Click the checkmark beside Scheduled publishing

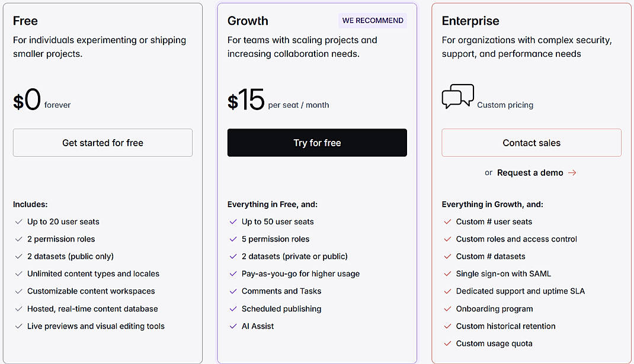pos(232,308)
